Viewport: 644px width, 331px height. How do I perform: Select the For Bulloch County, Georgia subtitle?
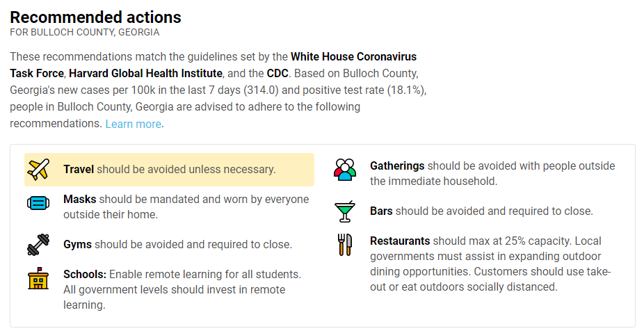click(85, 33)
